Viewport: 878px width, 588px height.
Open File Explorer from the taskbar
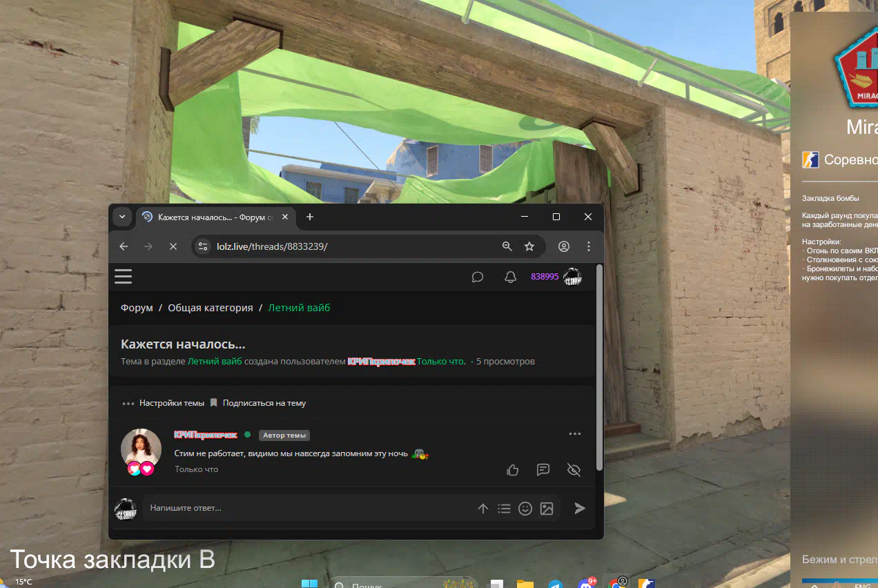525,584
